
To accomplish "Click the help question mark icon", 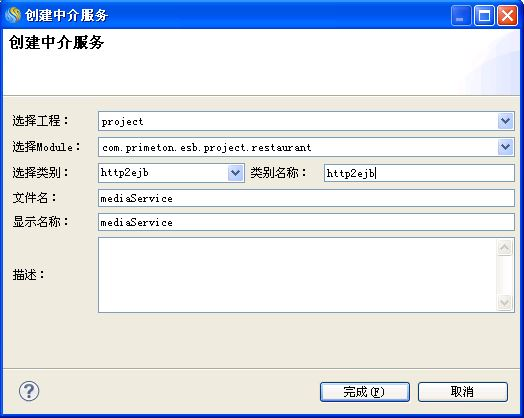I will 29,391.
